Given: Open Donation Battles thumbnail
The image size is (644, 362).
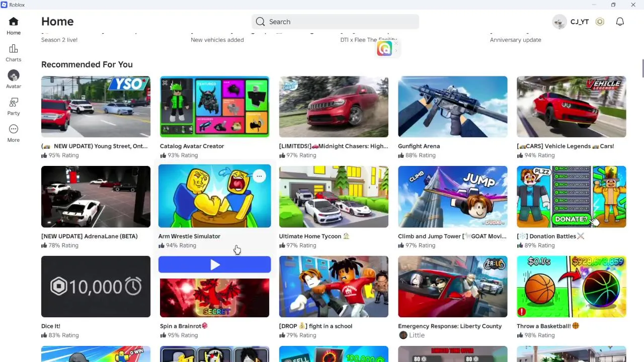Looking at the screenshot, I should coord(571,197).
